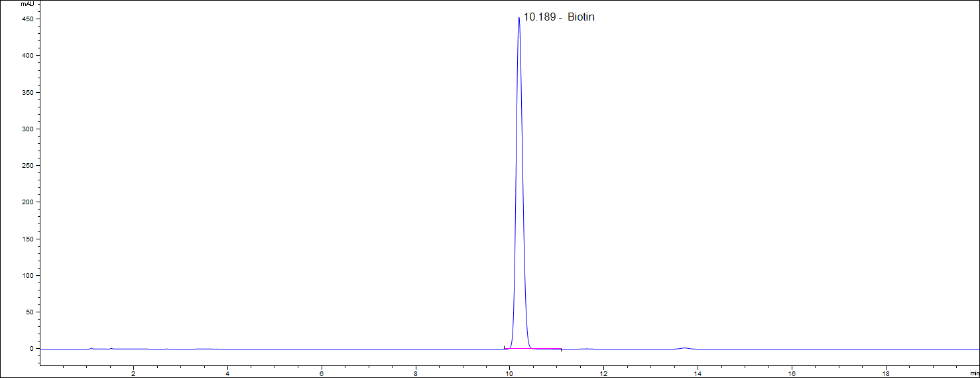Click the 4 minute x-axis label

point(227,373)
